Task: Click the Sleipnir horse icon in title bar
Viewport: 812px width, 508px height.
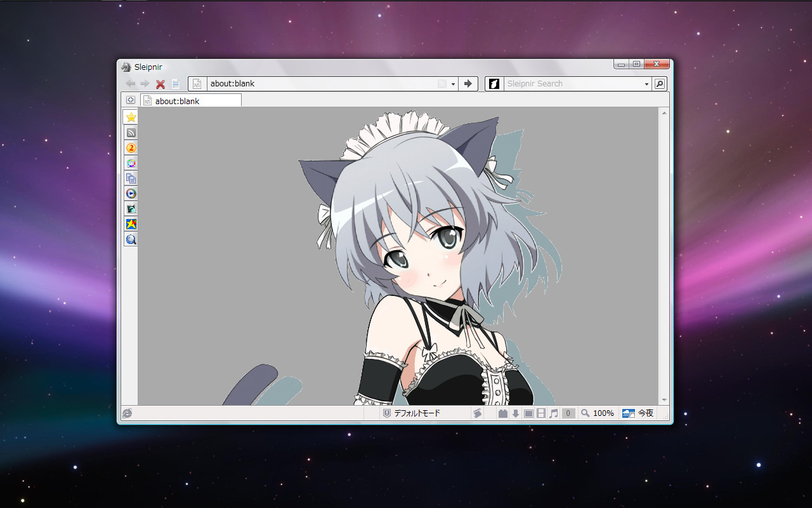Action: [x=126, y=67]
